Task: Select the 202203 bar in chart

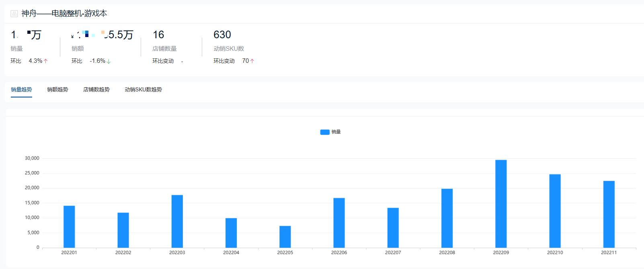Action: click(177, 221)
